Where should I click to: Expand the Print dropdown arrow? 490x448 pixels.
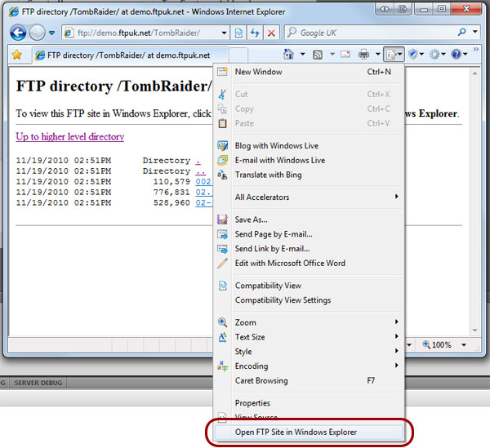tap(377, 55)
